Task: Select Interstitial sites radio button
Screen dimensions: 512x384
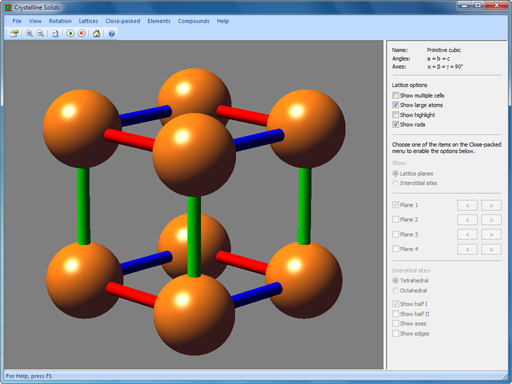Action: pos(395,183)
